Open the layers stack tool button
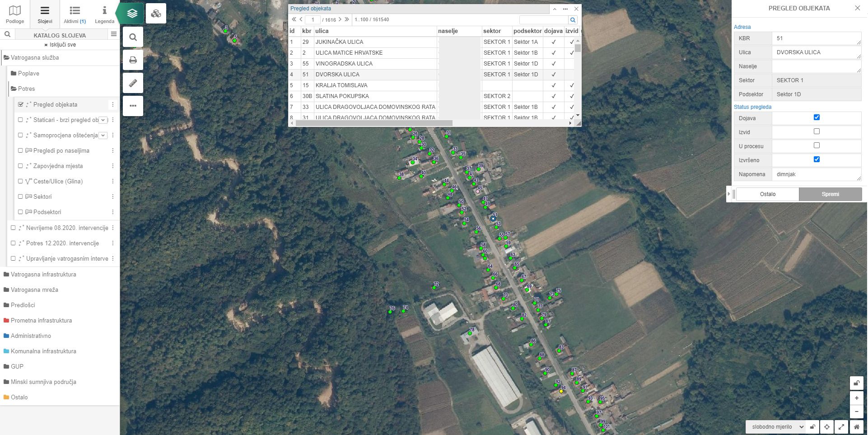Screen dimensions: 868x435 [132, 14]
